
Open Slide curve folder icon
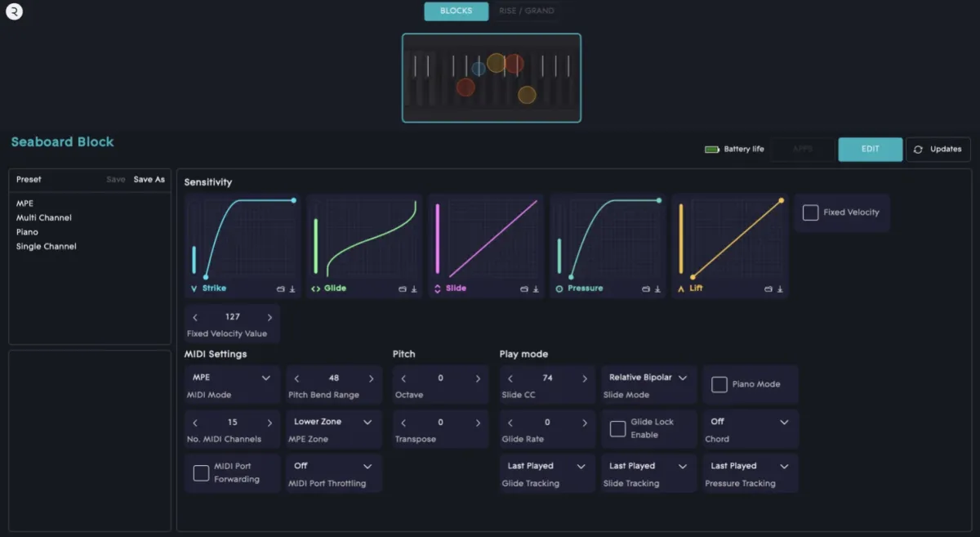(524, 289)
